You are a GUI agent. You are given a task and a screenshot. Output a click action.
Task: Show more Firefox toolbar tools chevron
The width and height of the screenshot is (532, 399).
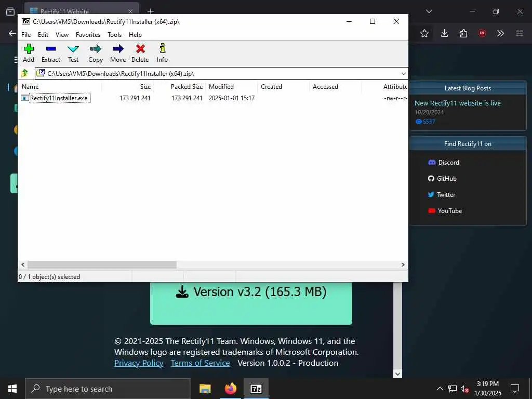500,33
